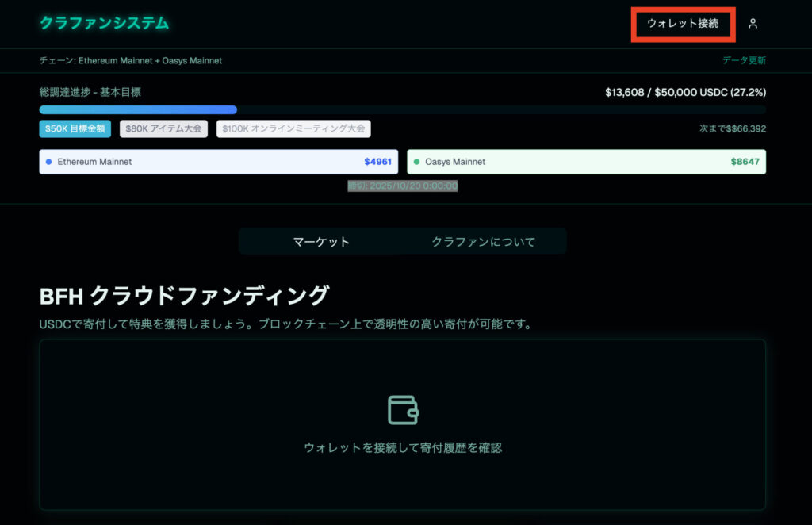Switch to the マーケット tab
812x525 pixels.
click(321, 242)
